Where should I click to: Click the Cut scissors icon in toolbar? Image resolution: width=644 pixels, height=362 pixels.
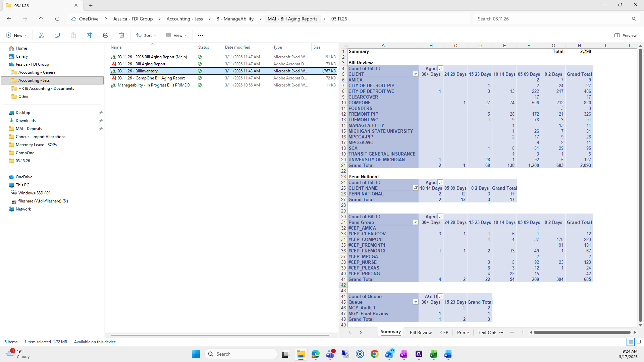pos(41,35)
